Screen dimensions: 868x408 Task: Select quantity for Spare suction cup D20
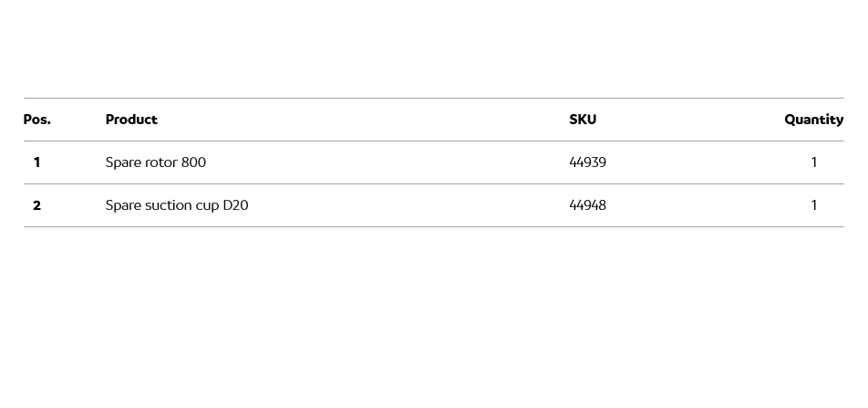pos(814,205)
